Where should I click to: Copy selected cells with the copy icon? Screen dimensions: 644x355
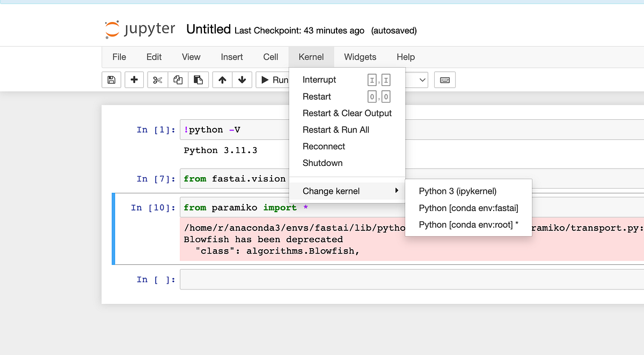[177, 79]
